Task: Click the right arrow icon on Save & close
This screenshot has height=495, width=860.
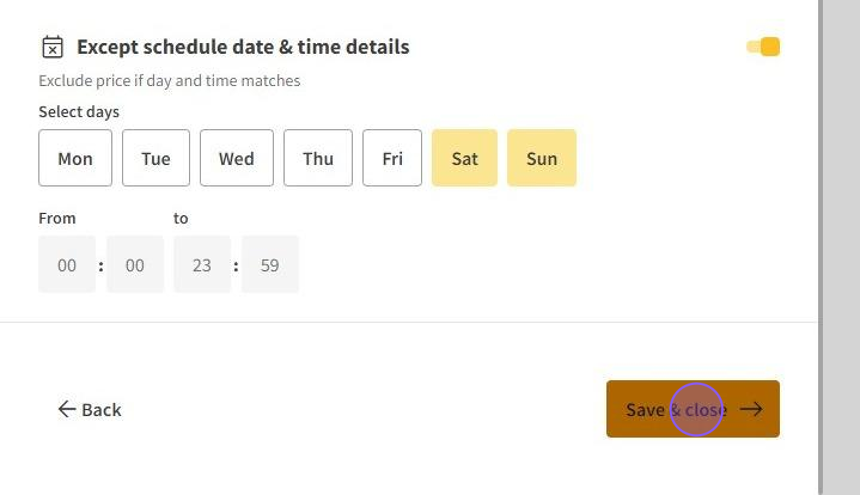Action: point(751,409)
